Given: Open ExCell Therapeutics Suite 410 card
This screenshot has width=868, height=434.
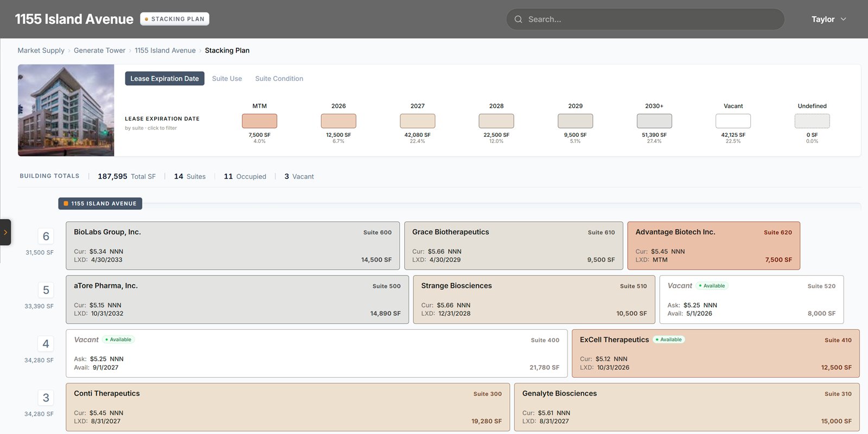Looking at the screenshot, I should pos(716,353).
